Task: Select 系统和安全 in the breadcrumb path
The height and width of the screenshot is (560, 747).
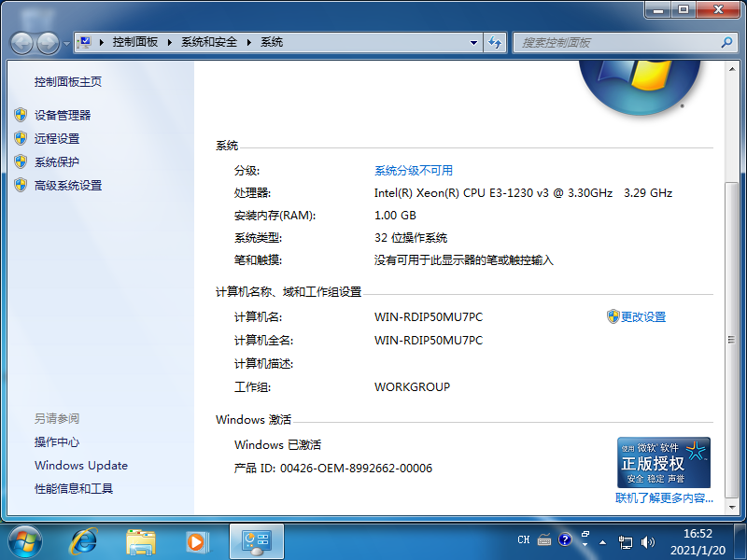Action: click(209, 42)
